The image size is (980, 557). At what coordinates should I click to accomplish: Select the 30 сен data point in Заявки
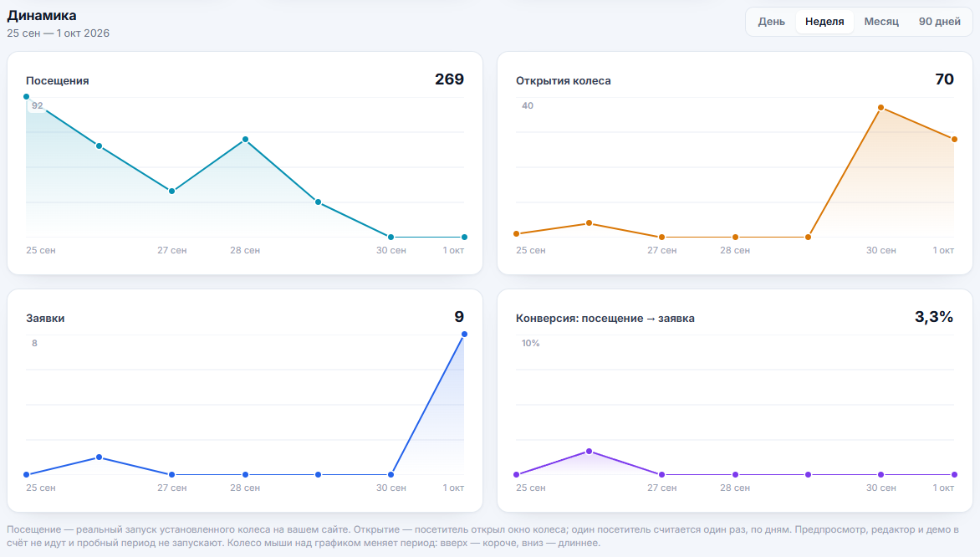tap(391, 474)
